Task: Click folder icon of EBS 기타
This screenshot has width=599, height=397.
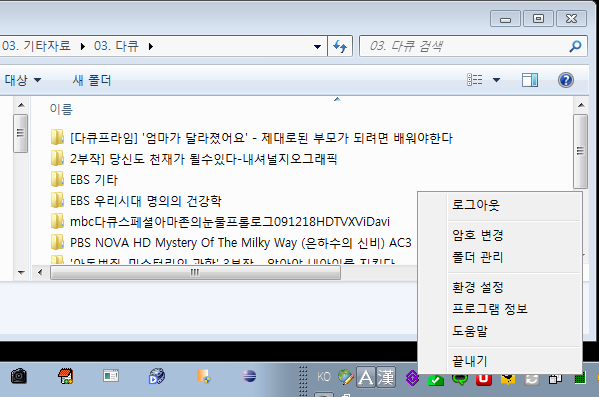Action: tap(57, 179)
